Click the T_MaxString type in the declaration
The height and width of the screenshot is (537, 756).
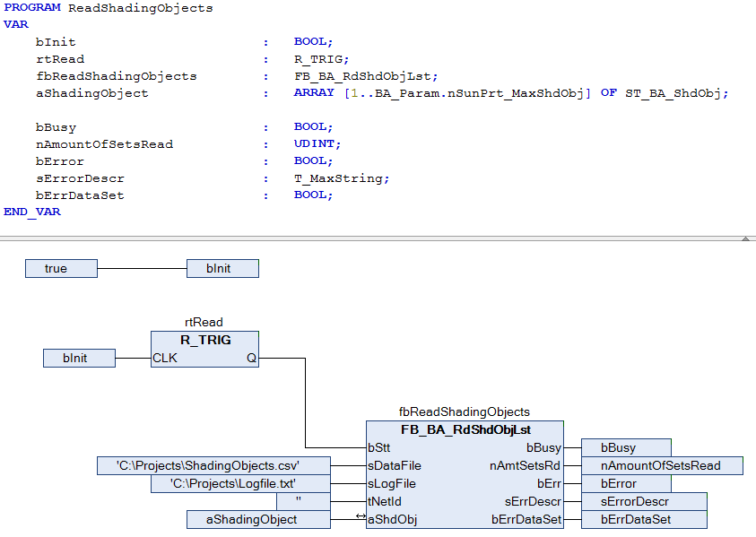[338, 178]
